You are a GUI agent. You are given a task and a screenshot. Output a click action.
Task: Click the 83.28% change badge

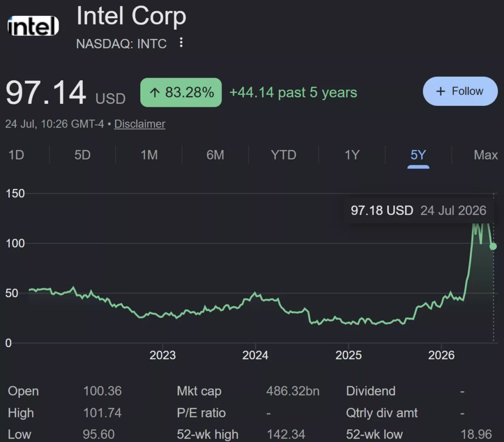[x=181, y=92]
